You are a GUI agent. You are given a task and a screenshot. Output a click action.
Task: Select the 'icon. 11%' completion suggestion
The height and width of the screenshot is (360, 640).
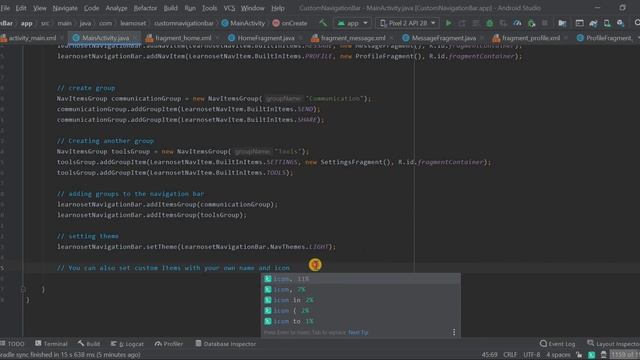pos(361,279)
